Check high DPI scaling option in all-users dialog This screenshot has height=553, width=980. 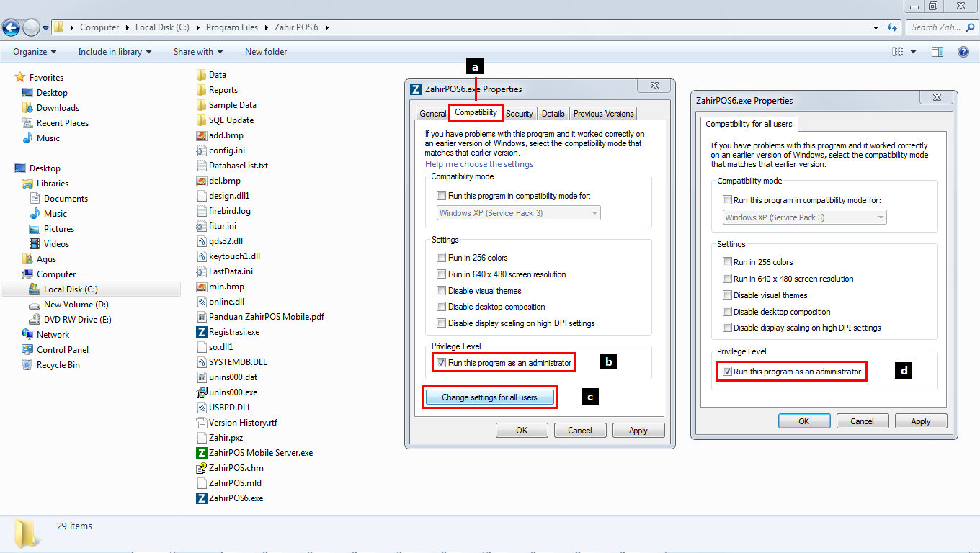(x=727, y=328)
